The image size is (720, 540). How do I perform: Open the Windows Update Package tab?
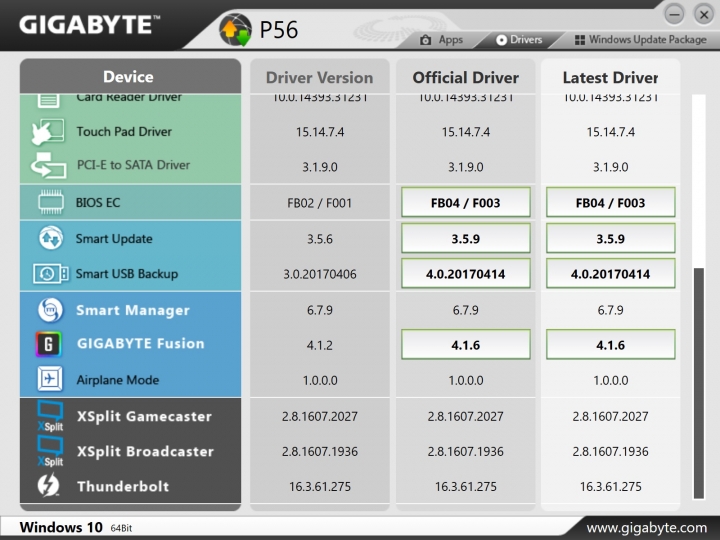point(641,40)
